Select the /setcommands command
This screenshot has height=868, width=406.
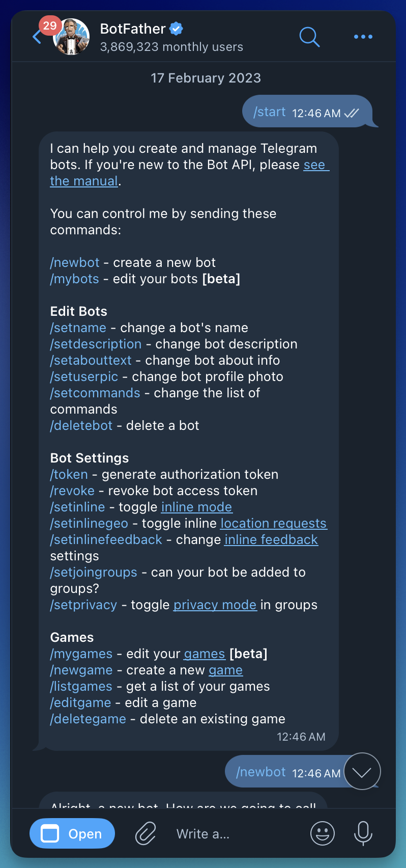(95, 393)
